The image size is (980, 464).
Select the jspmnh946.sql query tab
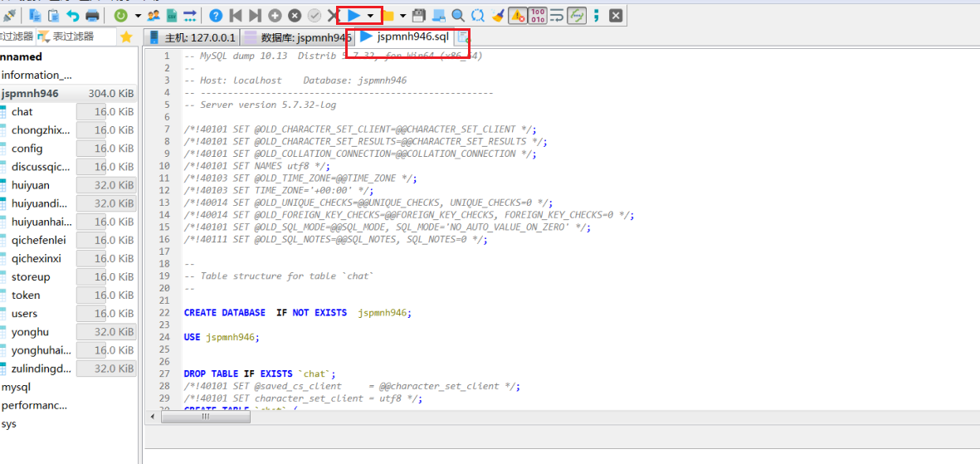pos(405,37)
